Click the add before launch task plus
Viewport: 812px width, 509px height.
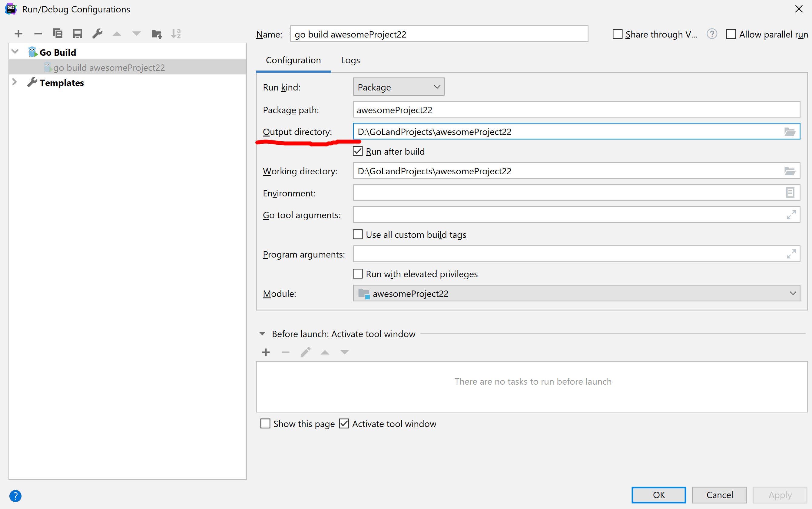pyautogui.click(x=266, y=352)
